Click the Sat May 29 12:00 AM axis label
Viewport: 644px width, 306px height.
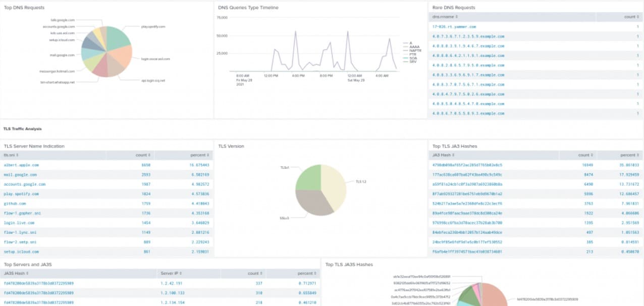pos(355,78)
